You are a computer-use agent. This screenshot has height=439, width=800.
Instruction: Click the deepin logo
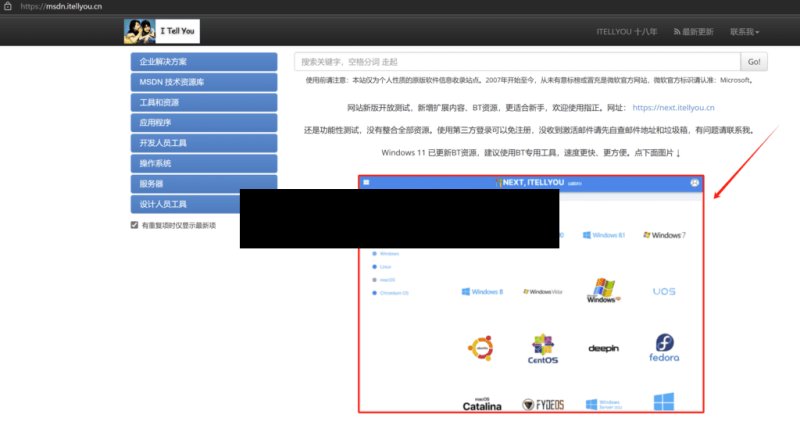tap(604, 349)
